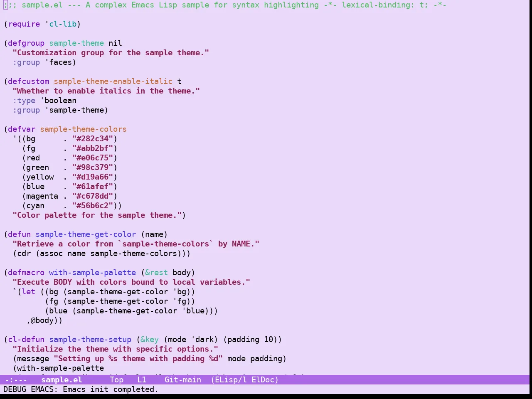Image resolution: width=532 pixels, height=399 pixels.
Task: Click the string 'Color palette for the sample theme.'
Action: [97, 215]
